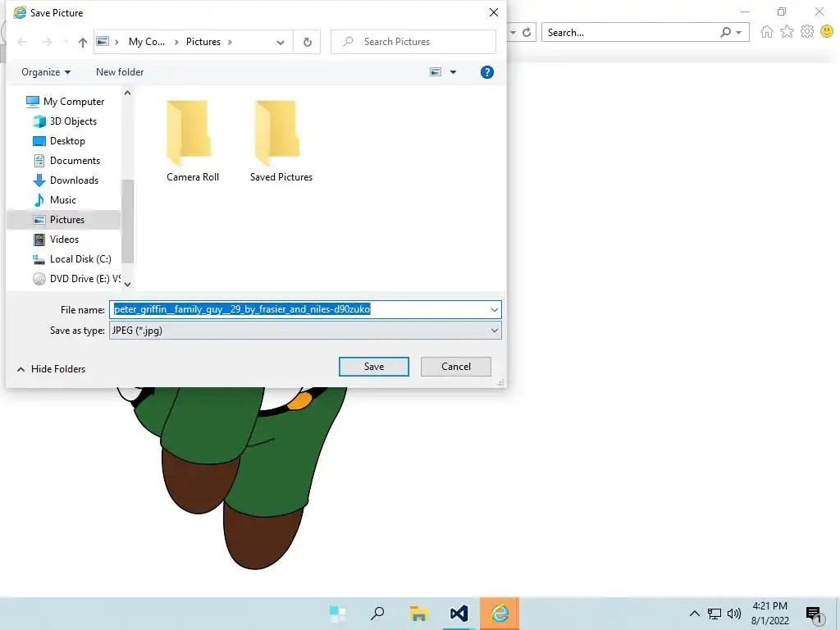Click the navigation pane scrollbar up arrow

pos(127,94)
